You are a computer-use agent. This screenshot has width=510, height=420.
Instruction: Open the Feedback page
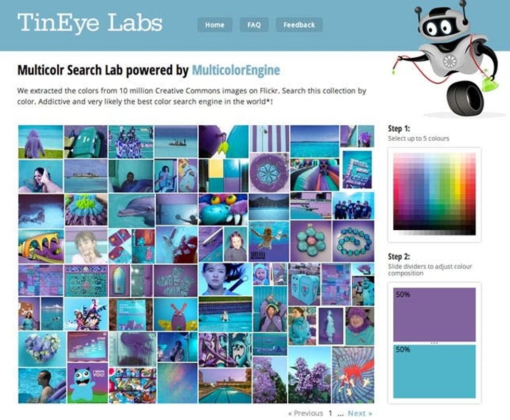point(299,24)
